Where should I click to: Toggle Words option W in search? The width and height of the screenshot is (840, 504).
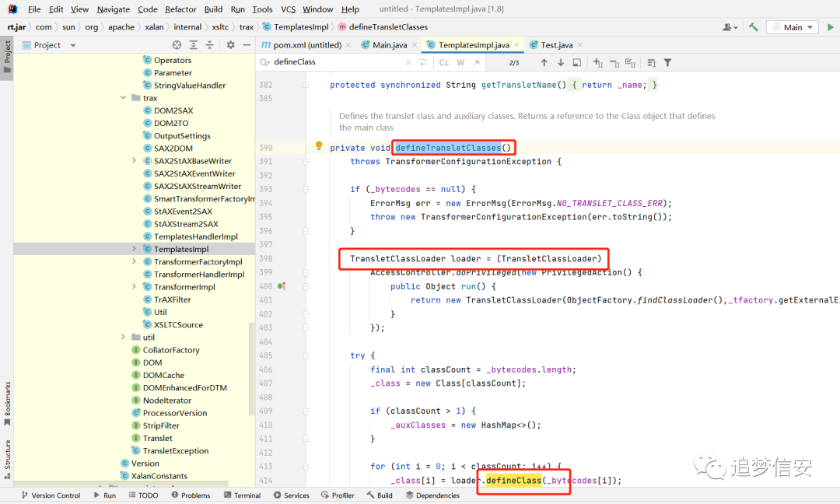click(460, 63)
